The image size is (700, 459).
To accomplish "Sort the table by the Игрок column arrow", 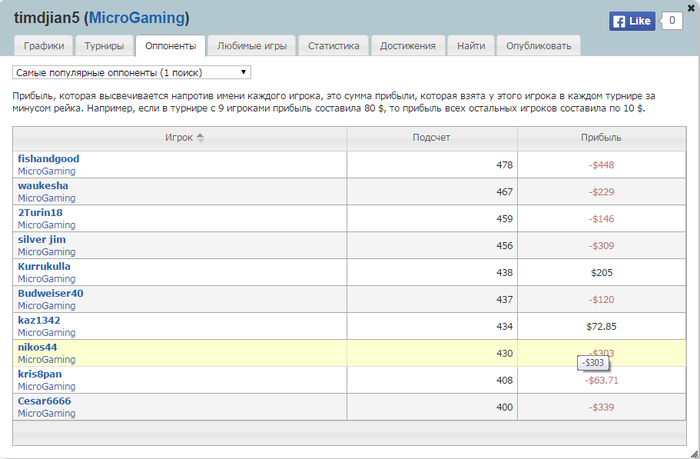I will click(200, 138).
